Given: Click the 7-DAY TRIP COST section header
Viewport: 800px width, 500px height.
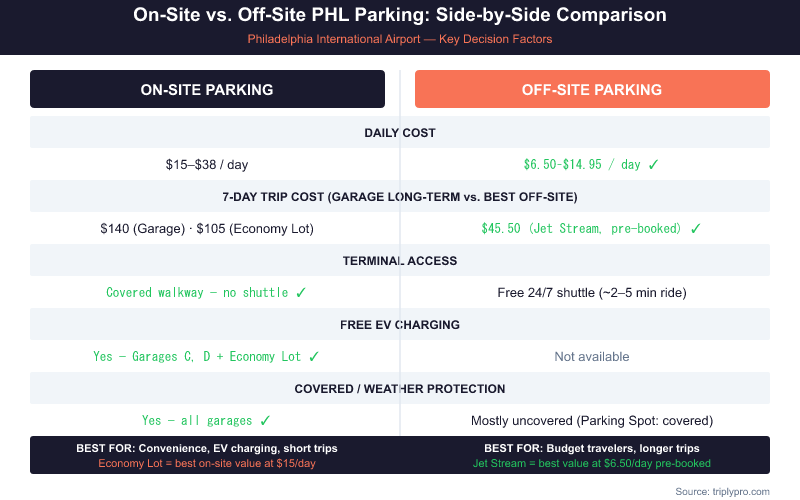Looking at the screenshot, I should point(400,196).
